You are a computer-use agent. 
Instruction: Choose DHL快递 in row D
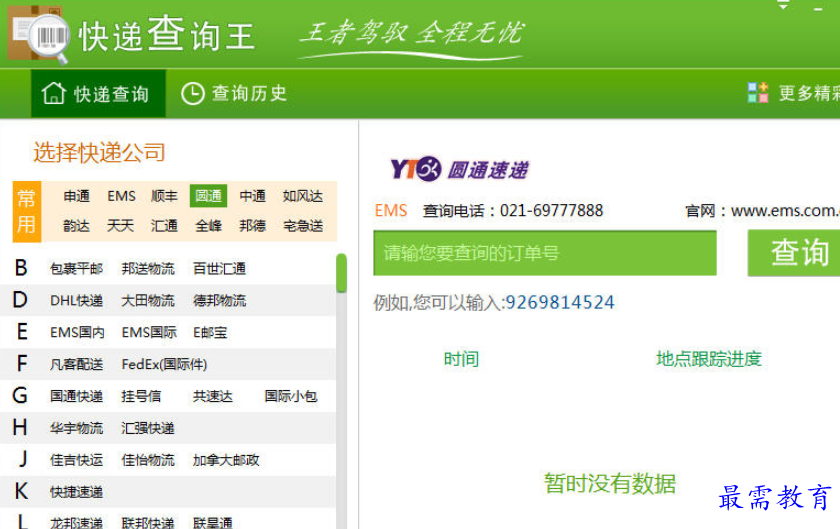tap(77, 301)
